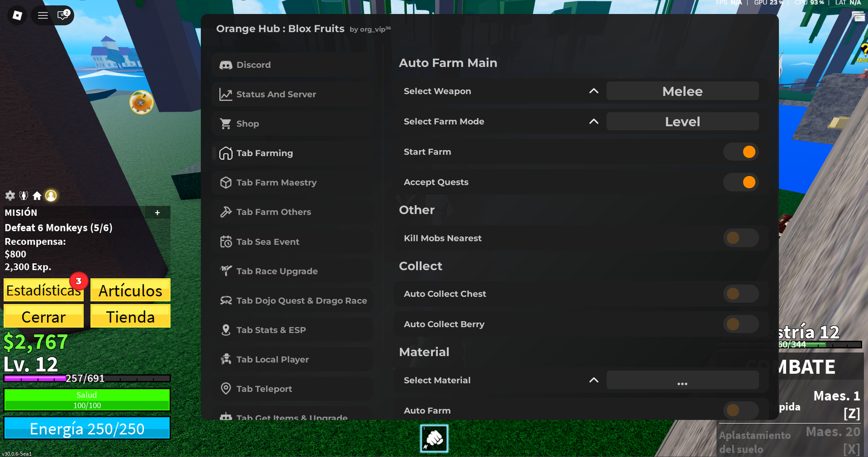Disable the Start Farm toggle
Screen dimensions: 868x457
pos(741,152)
